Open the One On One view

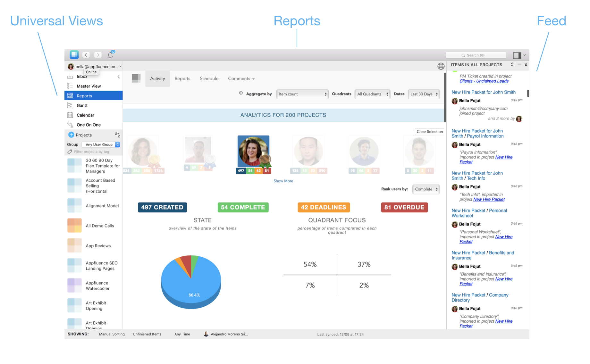[88, 125]
